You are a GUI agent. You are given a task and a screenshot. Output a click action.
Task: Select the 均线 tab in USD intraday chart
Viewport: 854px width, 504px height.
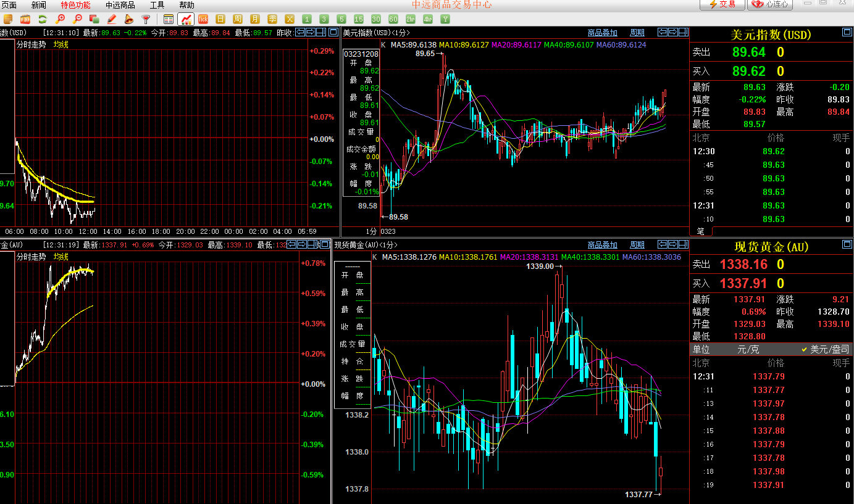[x=61, y=44]
